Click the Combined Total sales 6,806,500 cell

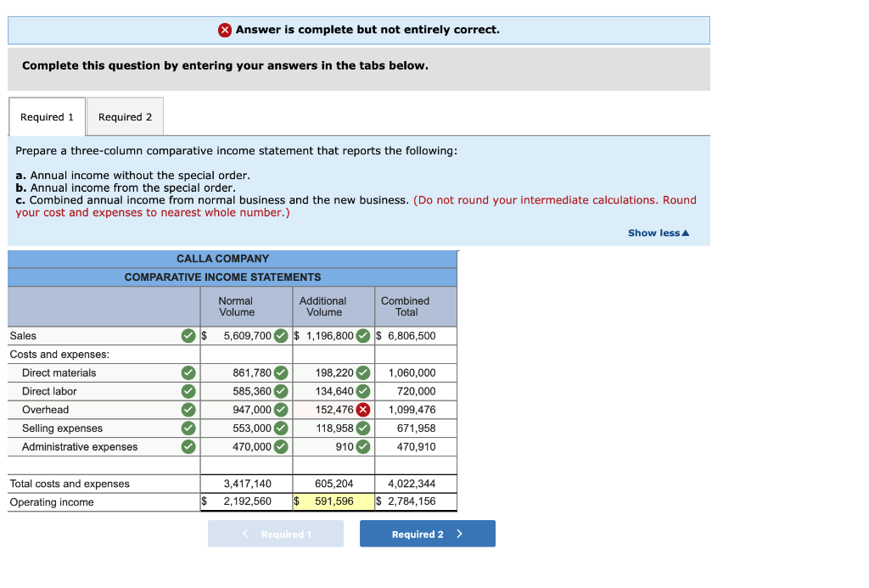413,335
